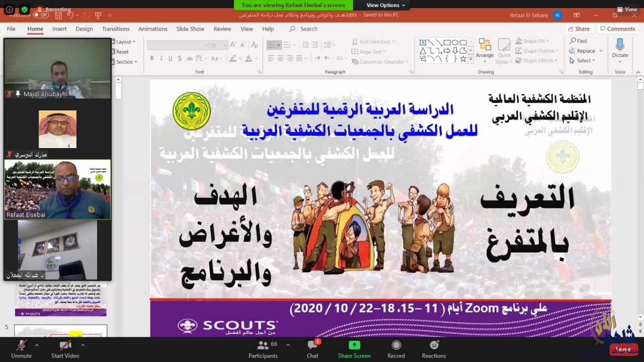Open the Arrange shapes tool

485,48
